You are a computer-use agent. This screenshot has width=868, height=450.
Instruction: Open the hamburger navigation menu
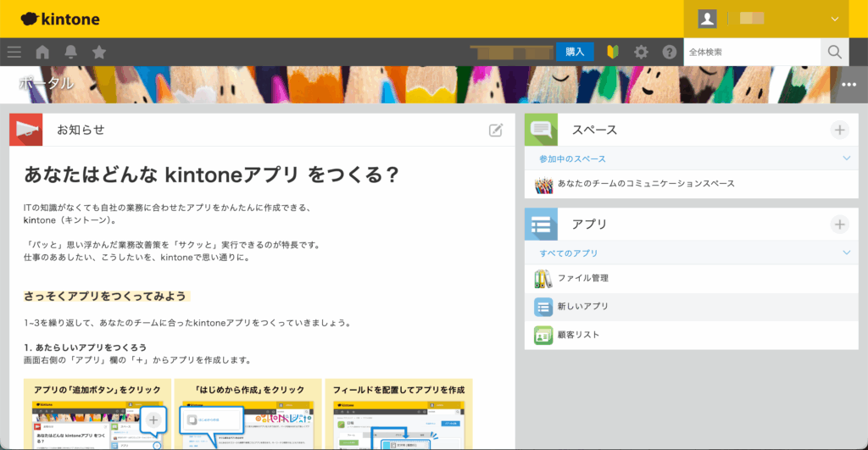coord(14,52)
